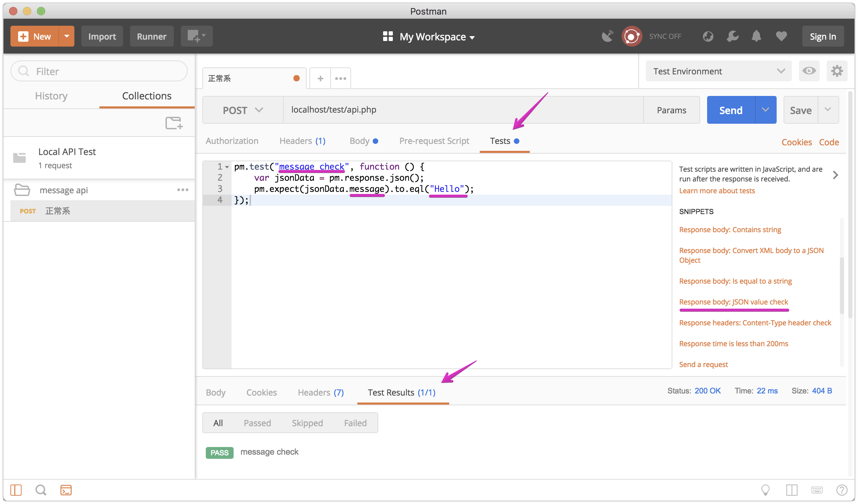Click the new window icon button
The width and height of the screenshot is (858, 504).
pyautogui.click(x=196, y=36)
